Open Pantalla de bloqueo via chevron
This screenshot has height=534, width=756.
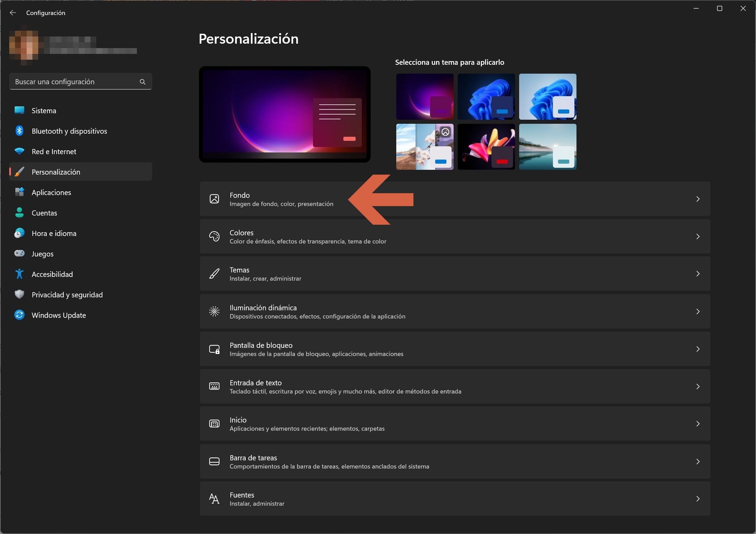pyautogui.click(x=698, y=349)
